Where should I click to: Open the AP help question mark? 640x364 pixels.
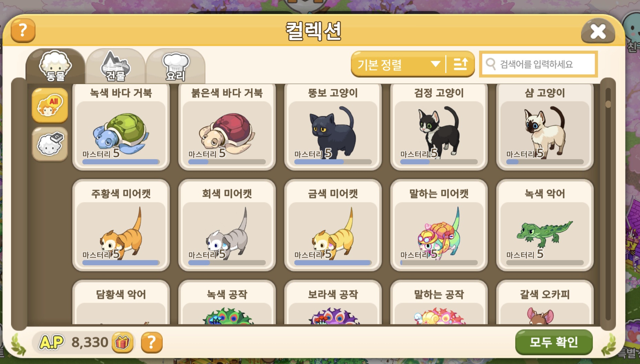coord(152,342)
